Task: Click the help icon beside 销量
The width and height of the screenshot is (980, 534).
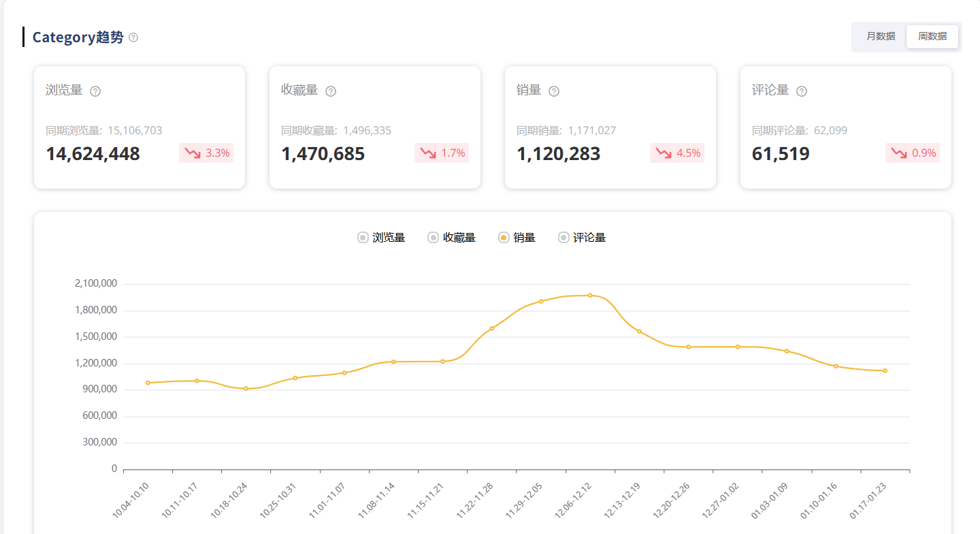Action: pyautogui.click(x=554, y=91)
